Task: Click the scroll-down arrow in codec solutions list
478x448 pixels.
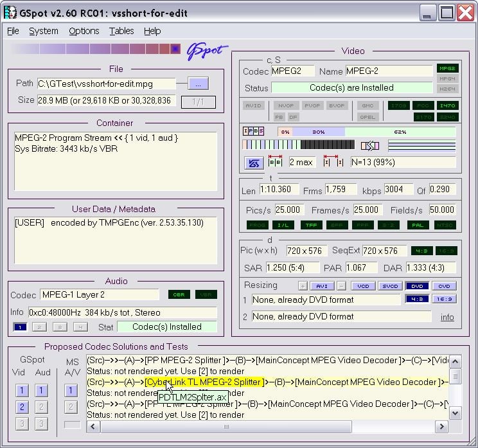Action: click(x=456, y=414)
